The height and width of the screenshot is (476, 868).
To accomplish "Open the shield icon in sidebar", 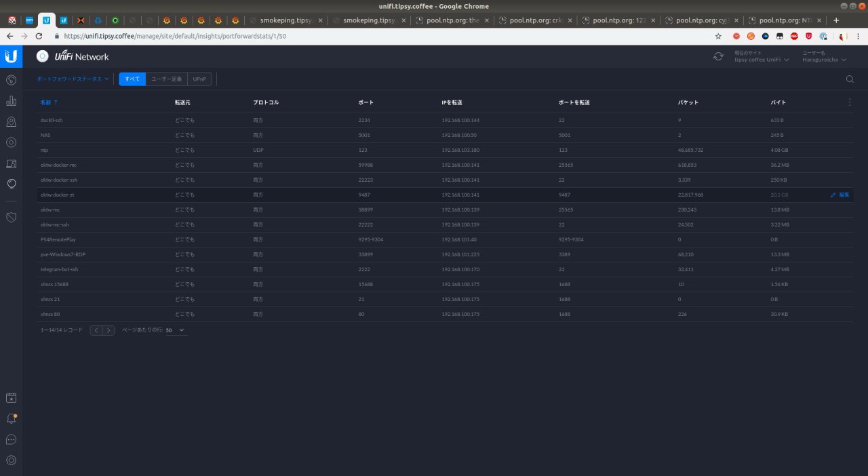I will 11,217.
